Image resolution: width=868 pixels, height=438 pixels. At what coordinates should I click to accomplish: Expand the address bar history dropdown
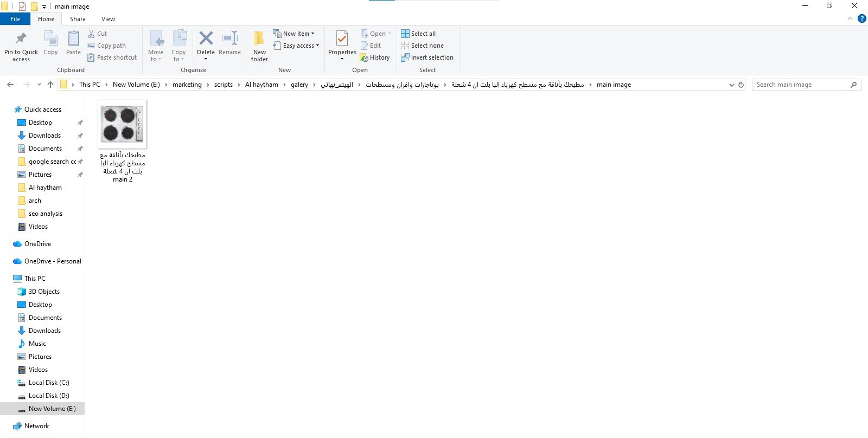731,85
